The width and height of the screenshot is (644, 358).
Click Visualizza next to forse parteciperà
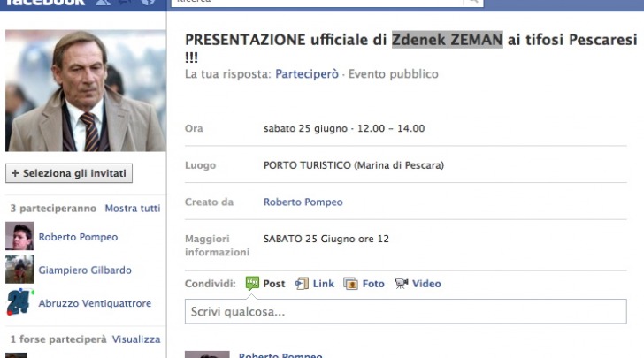point(136,339)
